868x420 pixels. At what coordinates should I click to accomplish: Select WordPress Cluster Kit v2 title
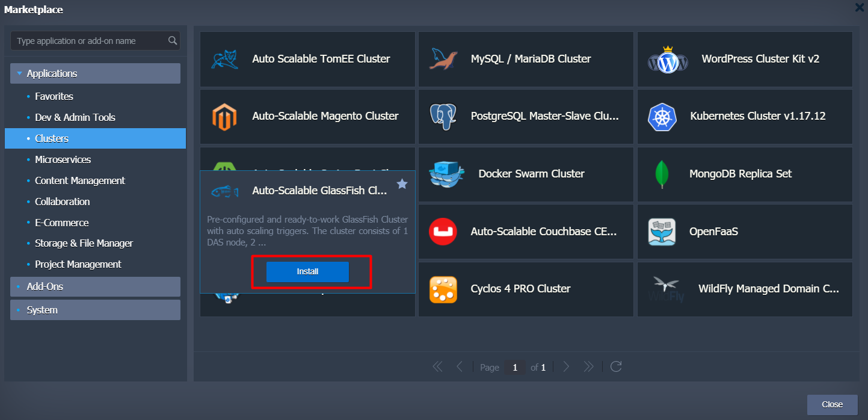pos(760,59)
